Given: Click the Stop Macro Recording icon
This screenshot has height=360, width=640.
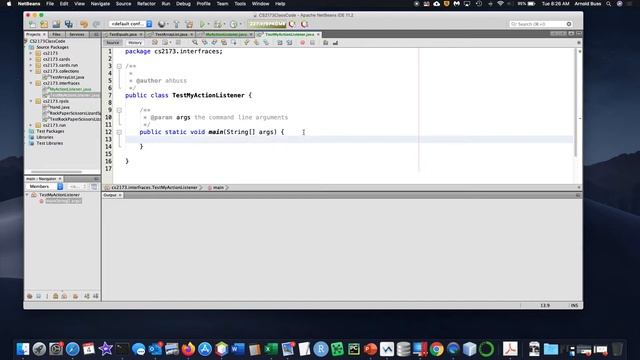Looking at the screenshot, I should click(x=312, y=42).
